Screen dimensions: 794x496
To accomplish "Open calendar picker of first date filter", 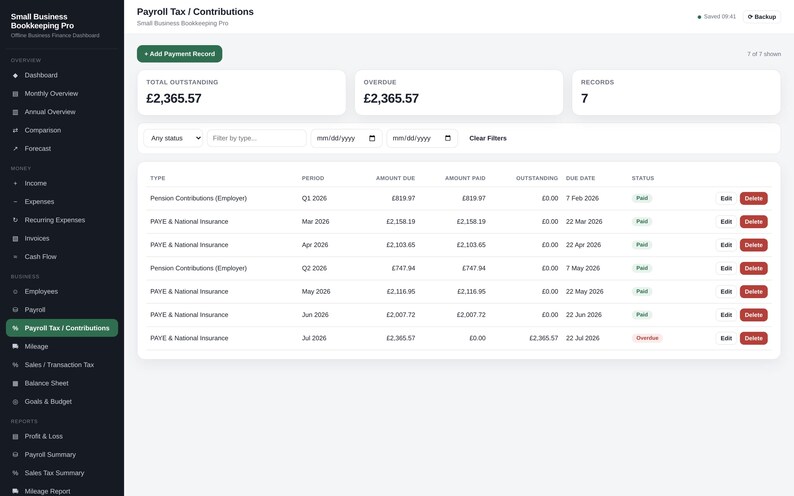I will click(372, 138).
